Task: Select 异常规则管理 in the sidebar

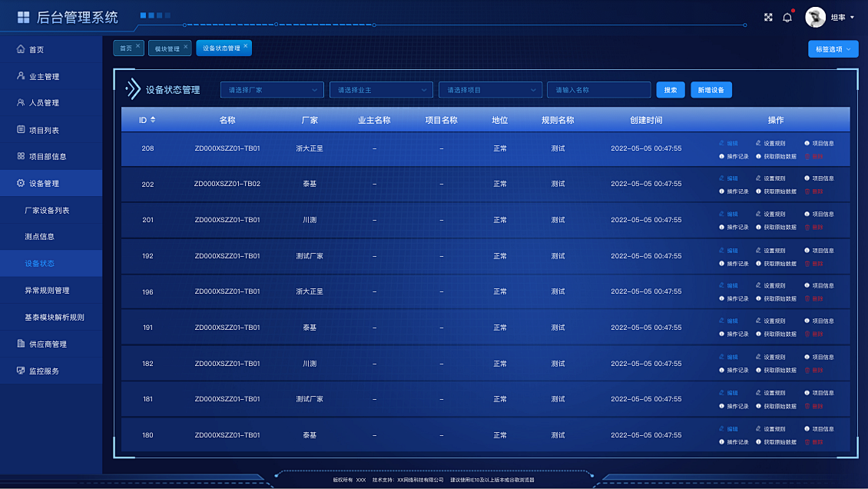Action: (47, 291)
